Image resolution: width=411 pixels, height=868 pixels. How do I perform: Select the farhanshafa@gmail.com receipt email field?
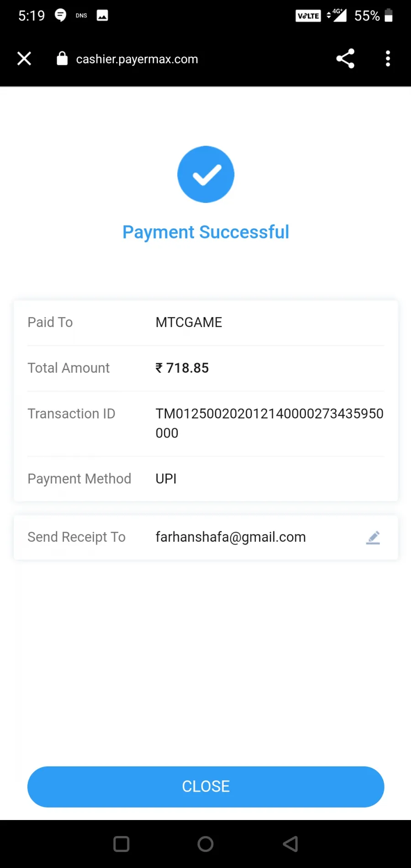click(205, 538)
